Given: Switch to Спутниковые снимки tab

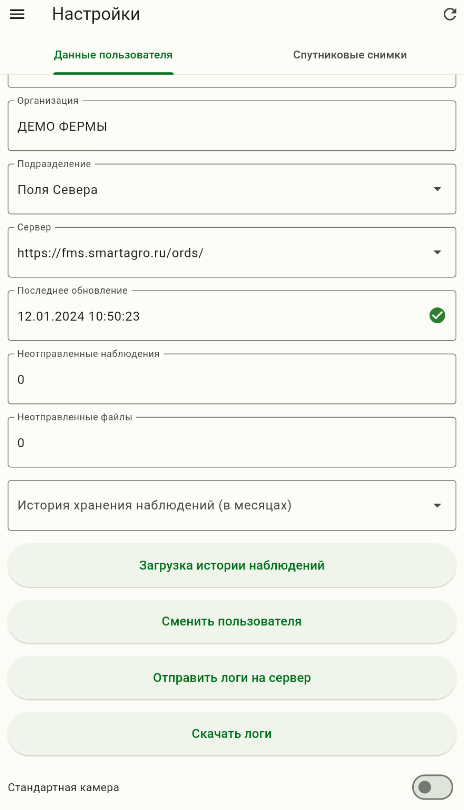Looking at the screenshot, I should pos(350,55).
